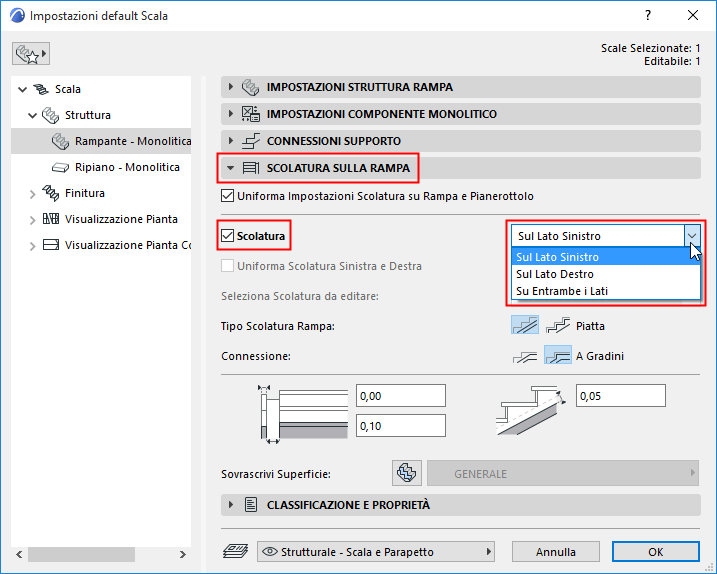
Task: Click the Finitura icon in tree
Action: pyautogui.click(x=50, y=193)
